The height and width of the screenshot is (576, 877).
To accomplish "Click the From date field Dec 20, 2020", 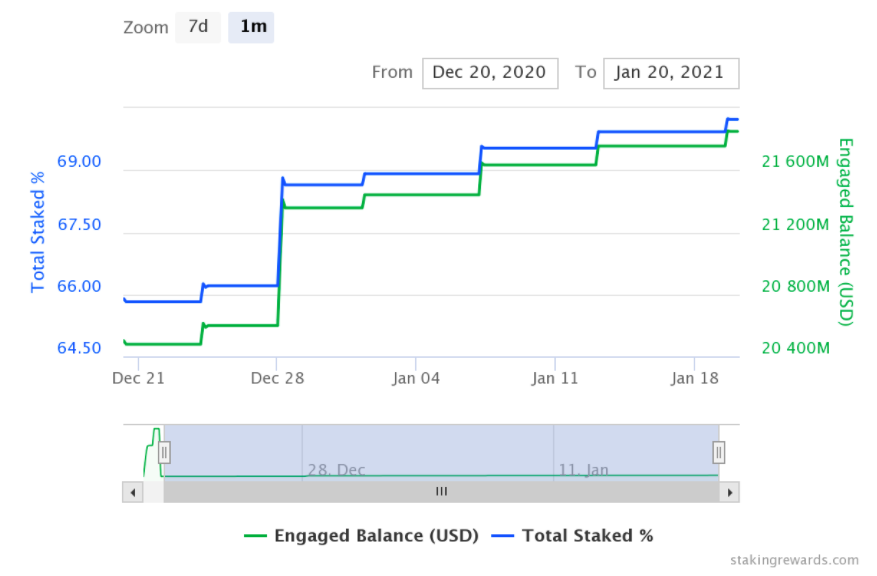I will click(490, 73).
